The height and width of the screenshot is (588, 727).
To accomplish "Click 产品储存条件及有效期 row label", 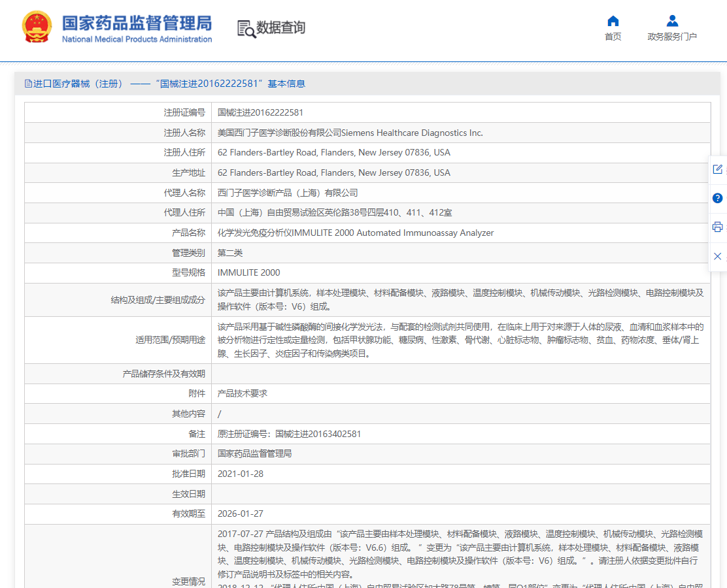I will point(163,374).
